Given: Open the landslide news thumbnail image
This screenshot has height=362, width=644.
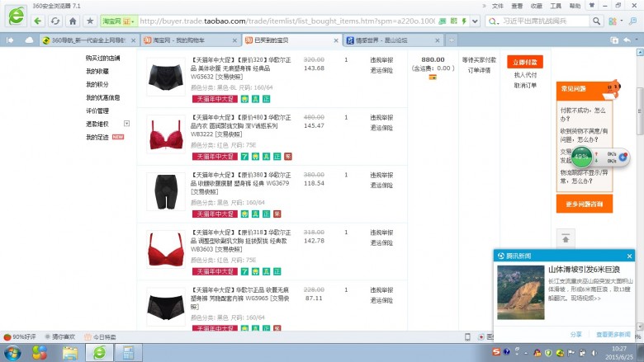Looking at the screenshot, I should click(x=521, y=292).
